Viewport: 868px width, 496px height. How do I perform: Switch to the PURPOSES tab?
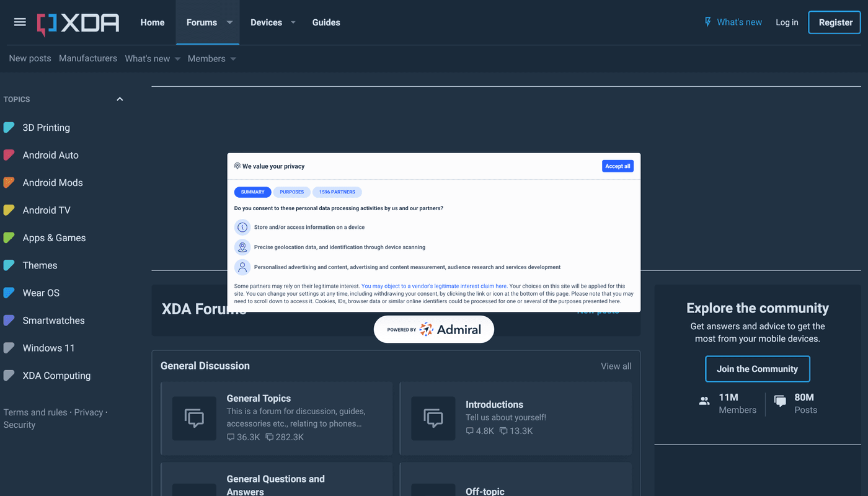(x=292, y=192)
